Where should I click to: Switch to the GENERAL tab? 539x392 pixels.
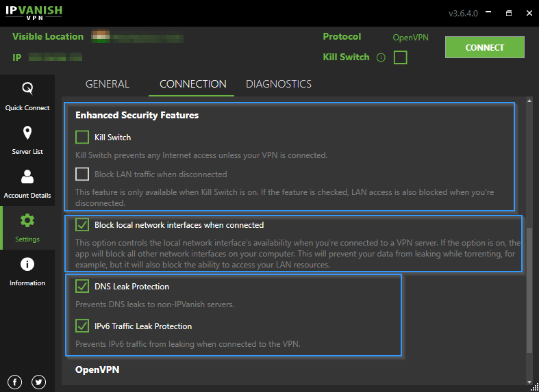coord(108,84)
